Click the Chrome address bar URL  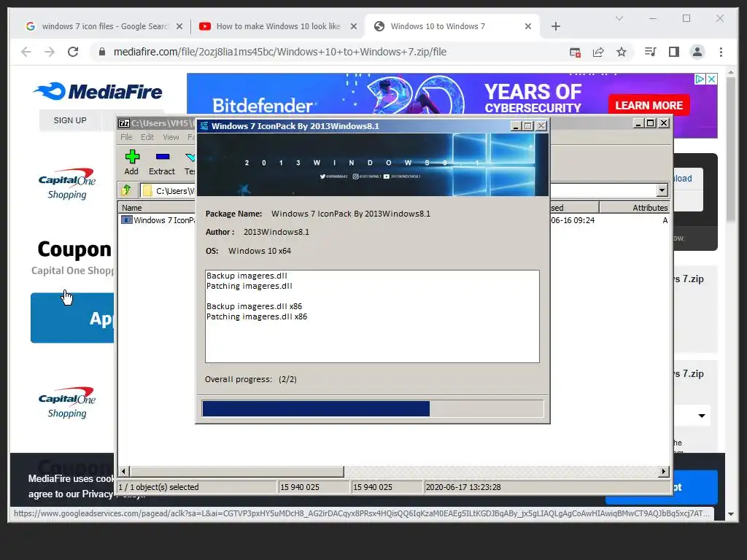(x=279, y=52)
